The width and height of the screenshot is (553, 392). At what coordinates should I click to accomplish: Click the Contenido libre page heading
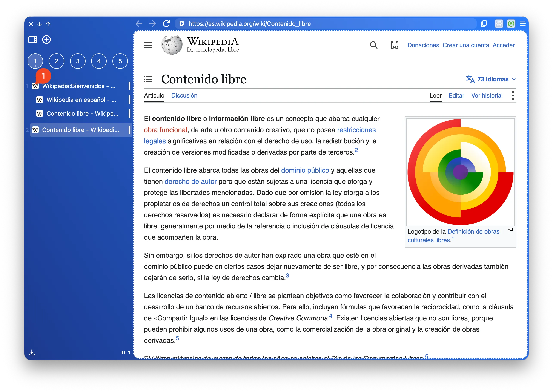coord(204,79)
